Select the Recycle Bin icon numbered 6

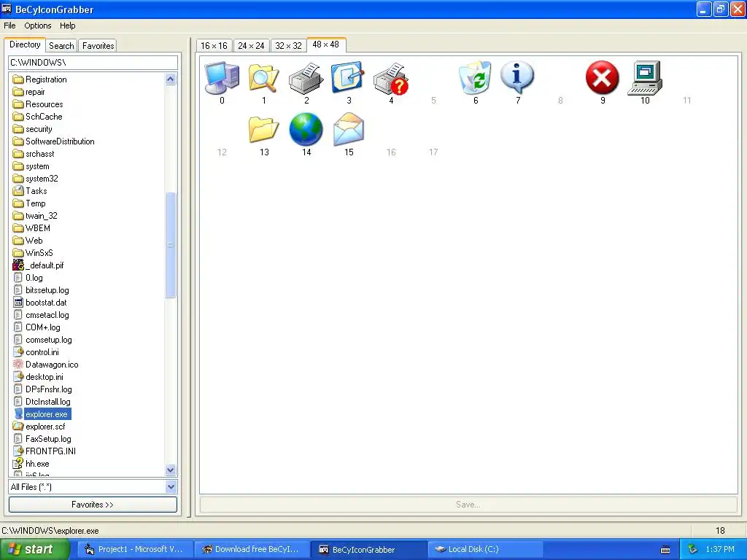(476, 77)
